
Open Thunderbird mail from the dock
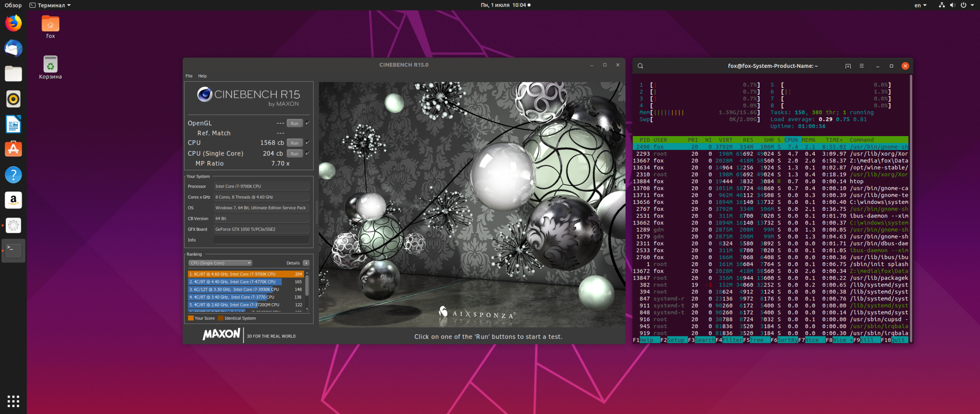13,49
